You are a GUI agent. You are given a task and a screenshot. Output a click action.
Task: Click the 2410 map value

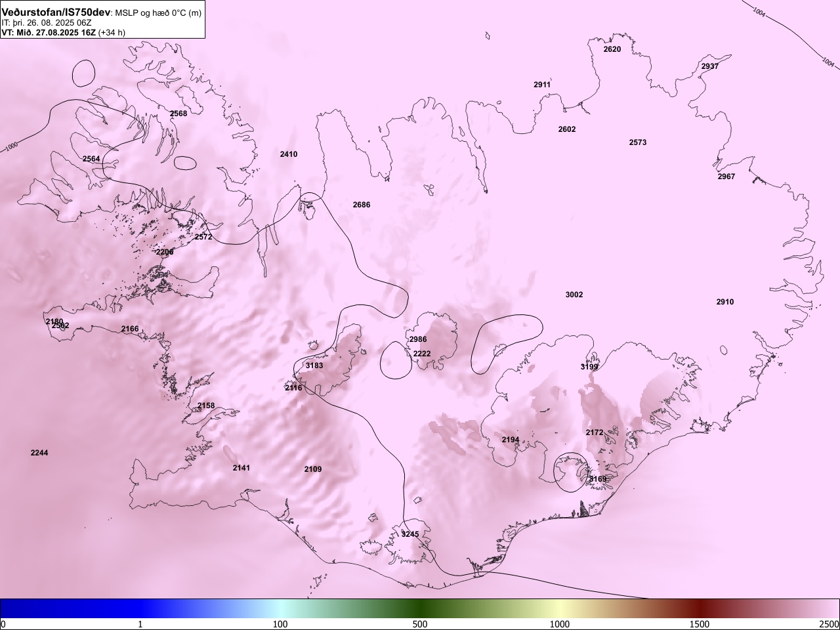(289, 154)
